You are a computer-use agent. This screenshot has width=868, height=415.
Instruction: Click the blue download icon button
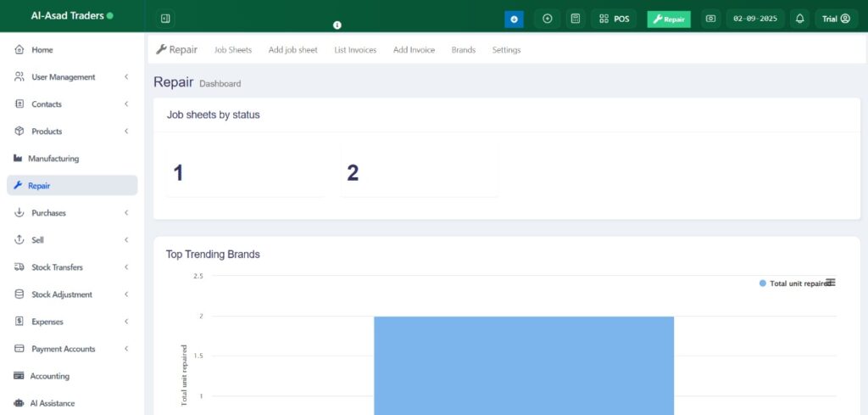tap(514, 19)
